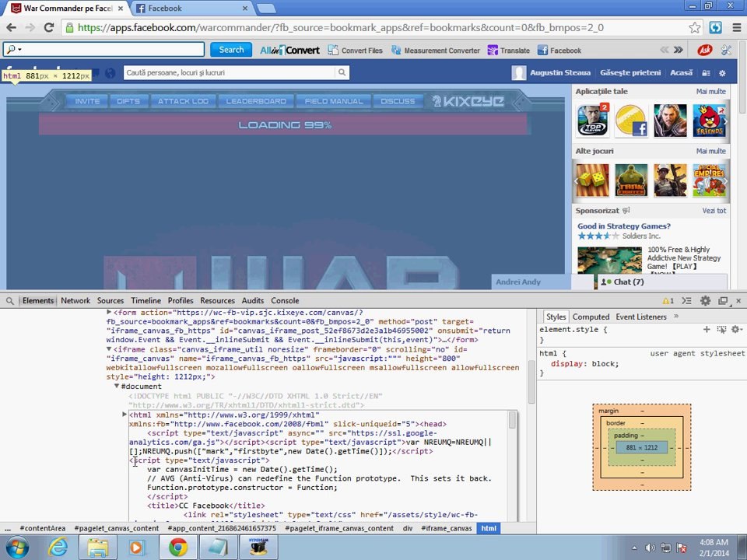Switch to the Sources DevTools tab
The width and height of the screenshot is (747, 560).
pyautogui.click(x=110, y=301)
